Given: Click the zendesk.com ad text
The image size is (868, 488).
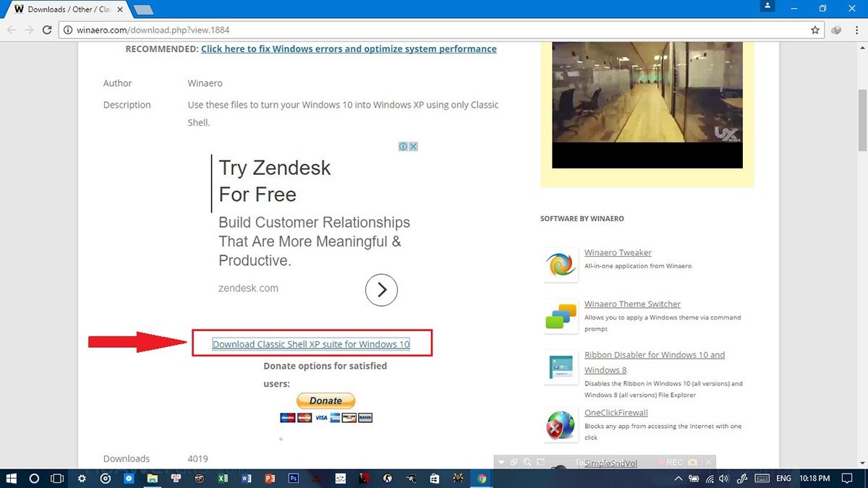Looking at the screenshot, I should point(248,288).
